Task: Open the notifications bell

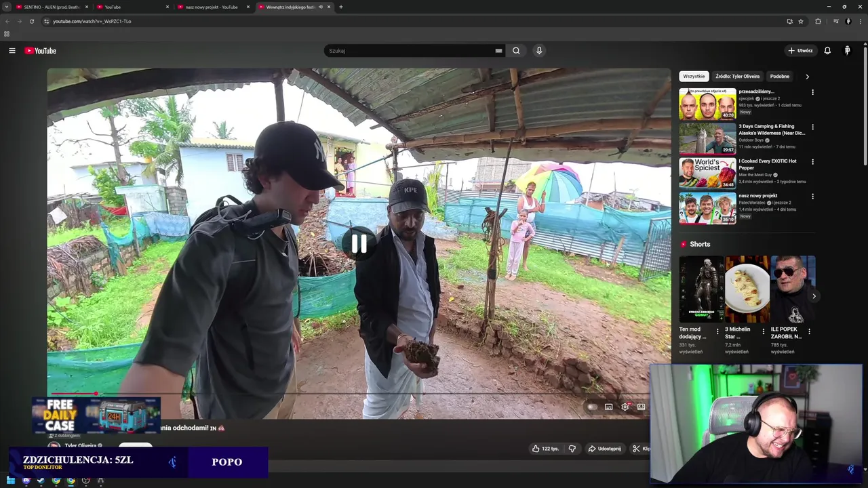Action: click(x=827, y=51)
